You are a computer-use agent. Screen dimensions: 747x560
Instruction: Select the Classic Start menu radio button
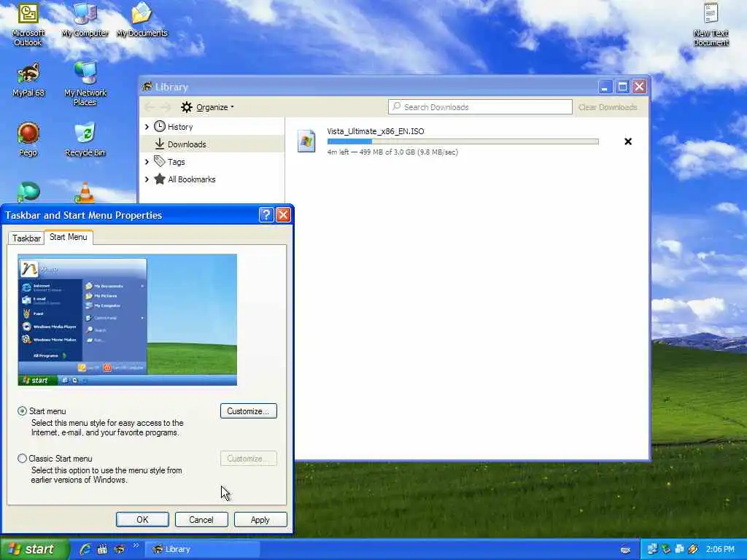[x=22, y=459]
